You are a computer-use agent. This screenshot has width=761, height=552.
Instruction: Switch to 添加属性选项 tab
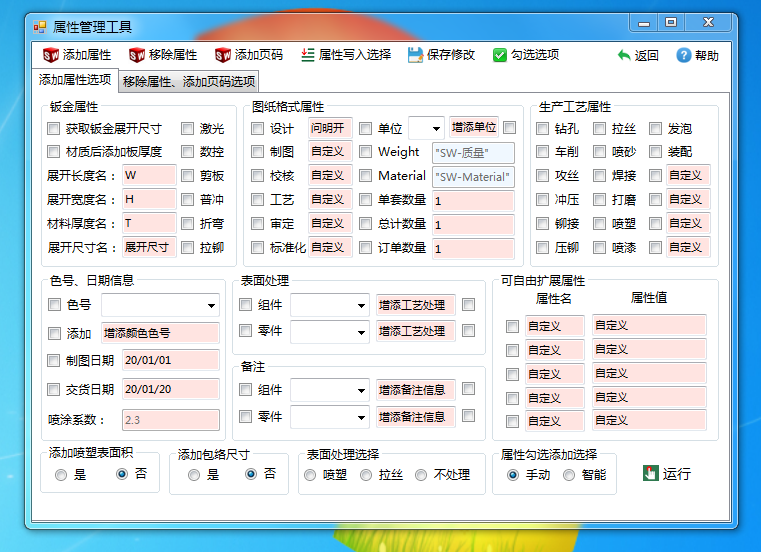point(75,80)
